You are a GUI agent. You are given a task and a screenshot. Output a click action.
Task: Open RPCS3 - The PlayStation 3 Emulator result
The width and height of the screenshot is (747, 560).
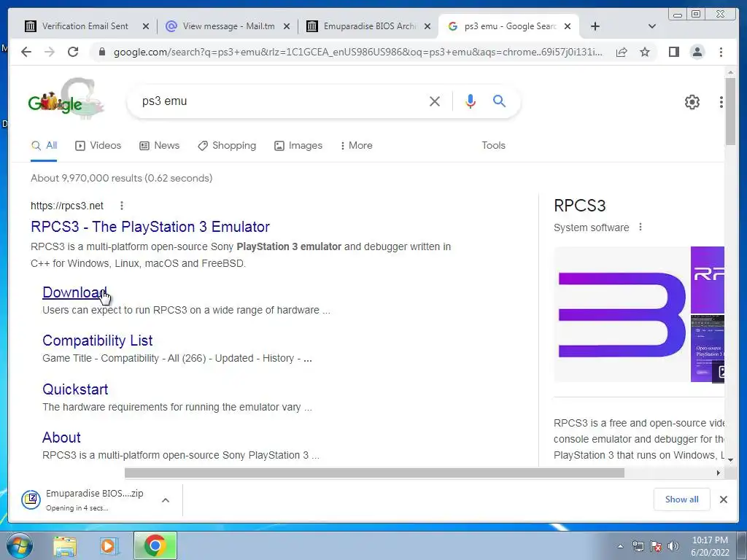[150, 227]
